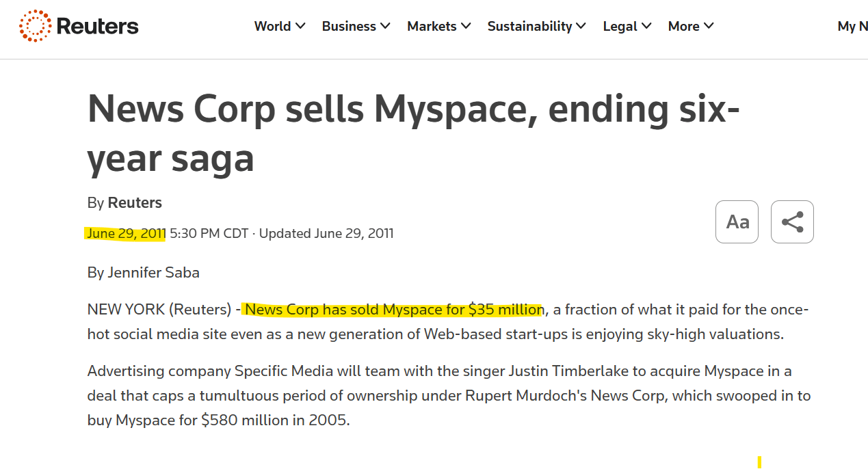Click the highlighted June 29, 2011 date
This screenshot has height=469, width=868.
point(126,233)
